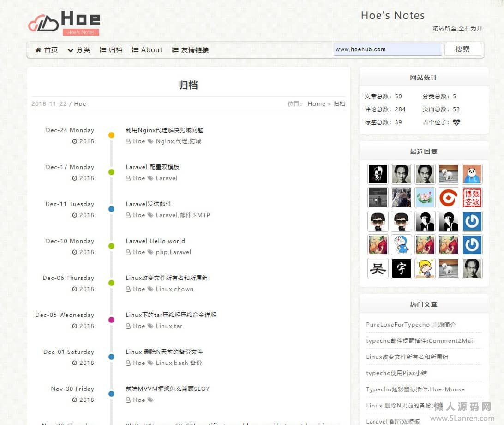
Task: Click tags Linux,tar
Action: (169, 326)
